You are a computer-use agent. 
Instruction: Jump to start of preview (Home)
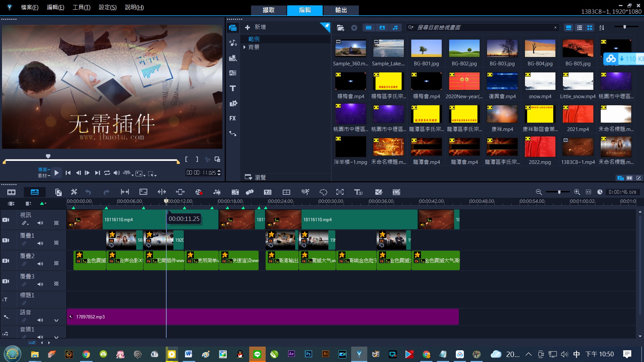(68, 173)
